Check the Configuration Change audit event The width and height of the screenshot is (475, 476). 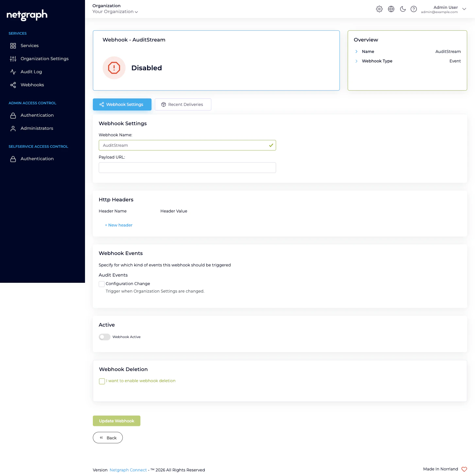[102, 284]
